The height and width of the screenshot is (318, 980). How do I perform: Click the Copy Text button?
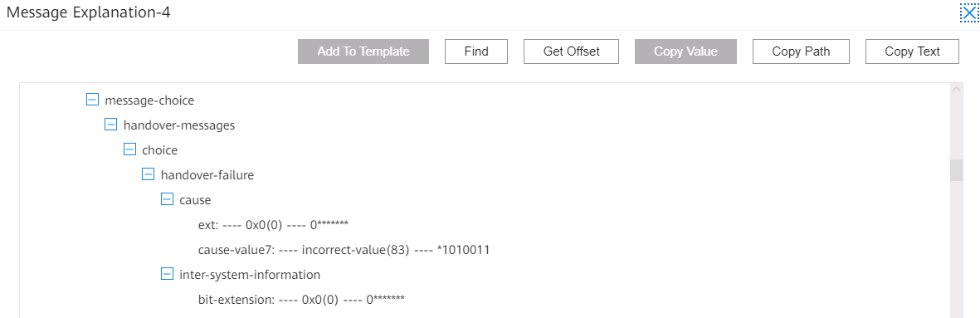(912, 51)
